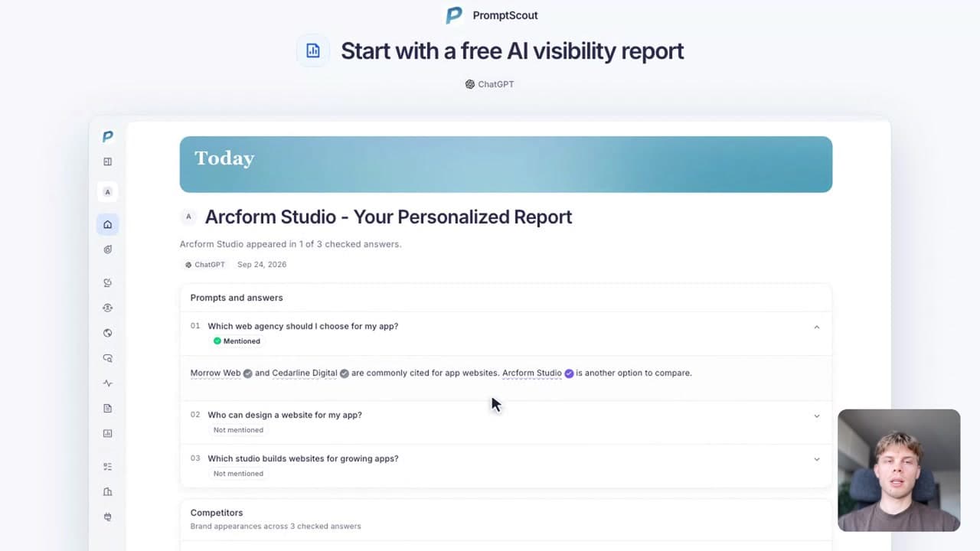Open the chat search icon in sidebar

(x=108, y=358)
